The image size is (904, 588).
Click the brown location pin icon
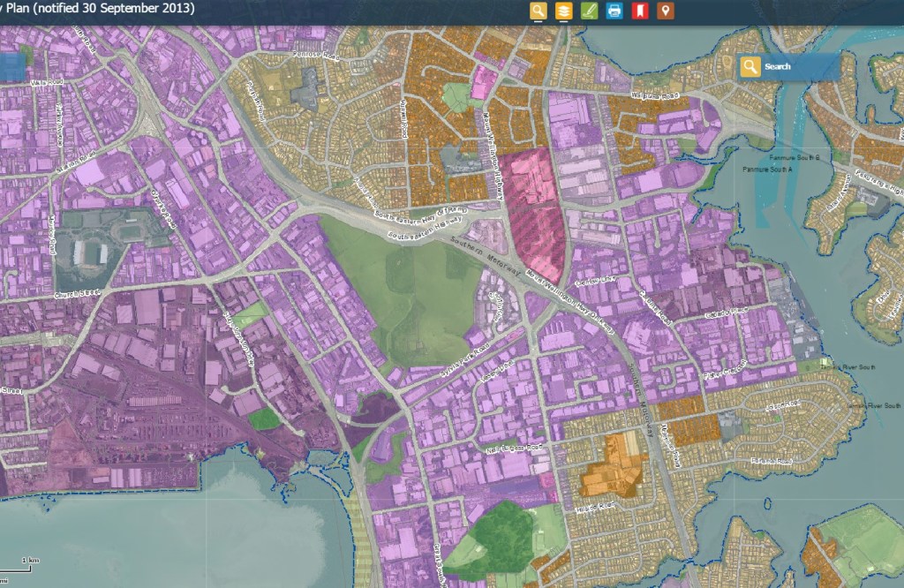[667, 11]
